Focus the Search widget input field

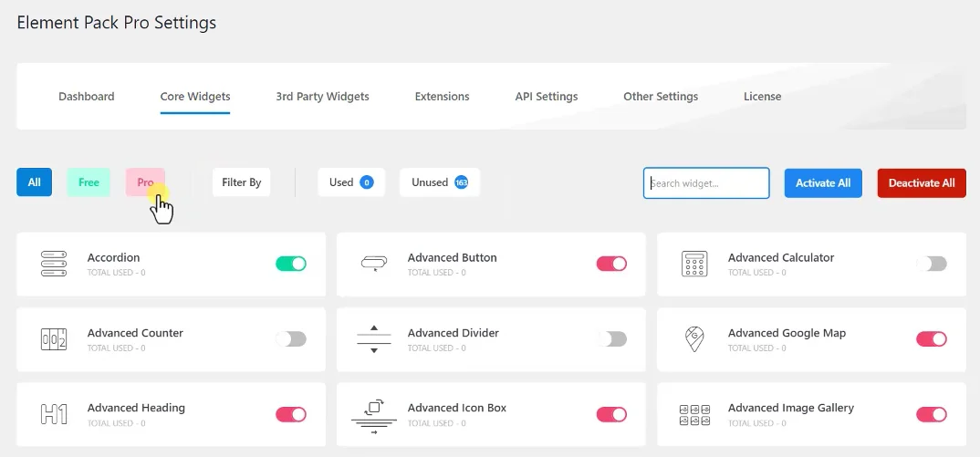coord(706,183)
